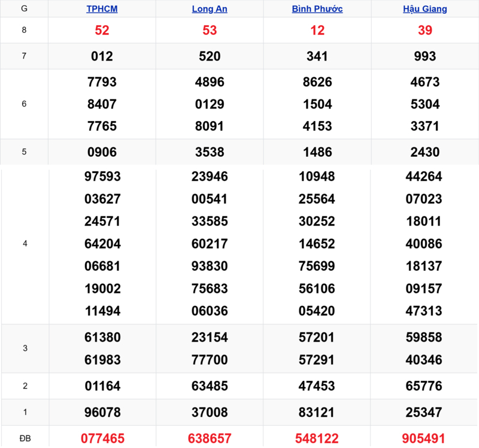This screenshot has height=448, width=479.
Task: Choose the result 75683
Action: pyautogui.click(x=210, y=289)
